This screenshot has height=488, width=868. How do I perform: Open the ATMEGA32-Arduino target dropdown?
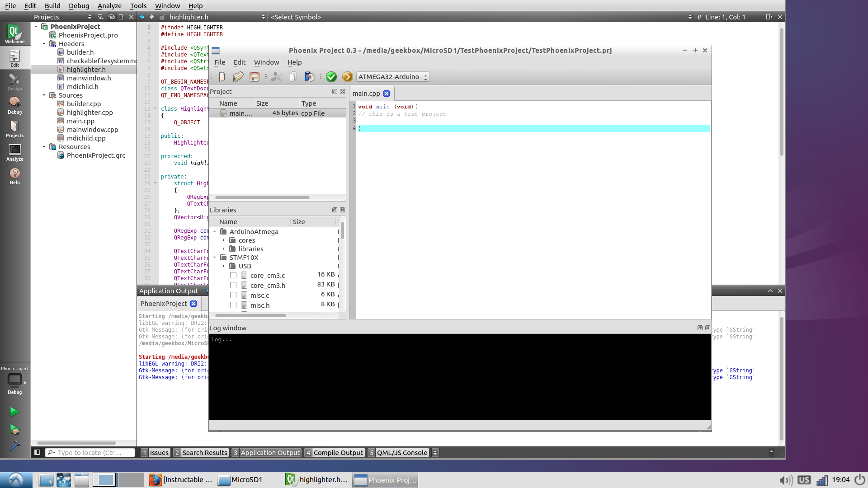click(x=392, y=77)
